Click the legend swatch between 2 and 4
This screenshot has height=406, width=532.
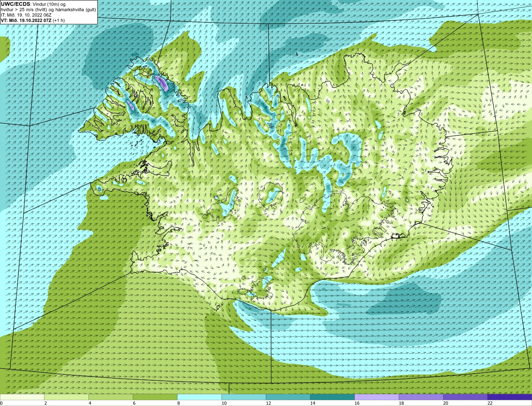pyautogui.click(x=66, y=397)
